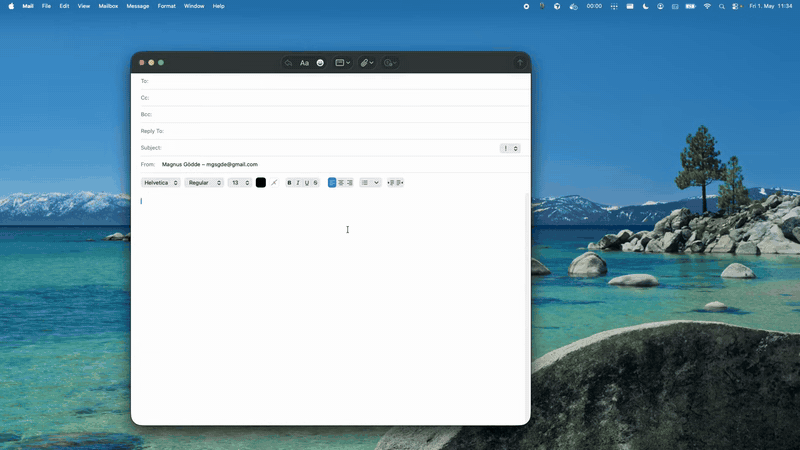Screen dimensions: 800x450
Task: Toggle the Aa format bar button
Action: pyautogui.click(x=304, y=63)
